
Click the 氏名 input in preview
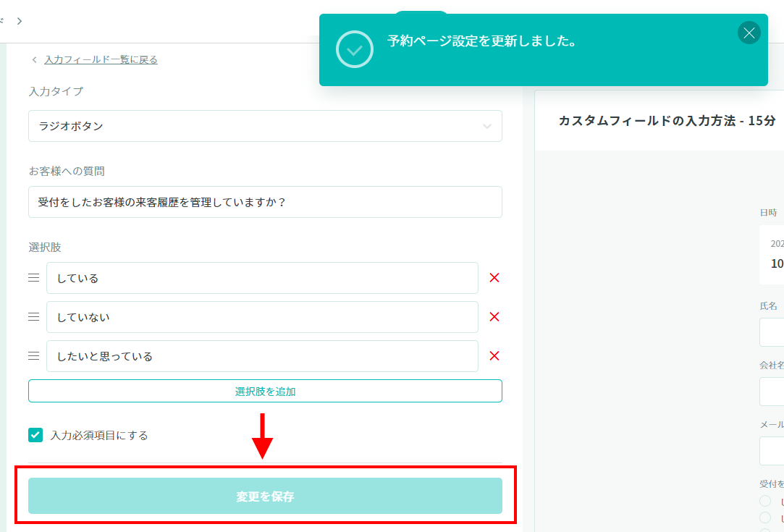tap(772, 332)
